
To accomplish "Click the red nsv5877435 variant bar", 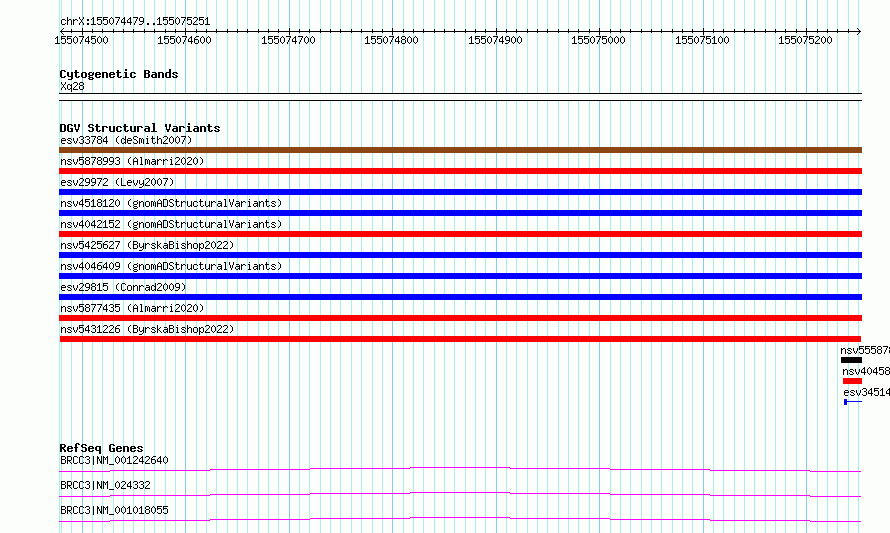I will point(460,318).
